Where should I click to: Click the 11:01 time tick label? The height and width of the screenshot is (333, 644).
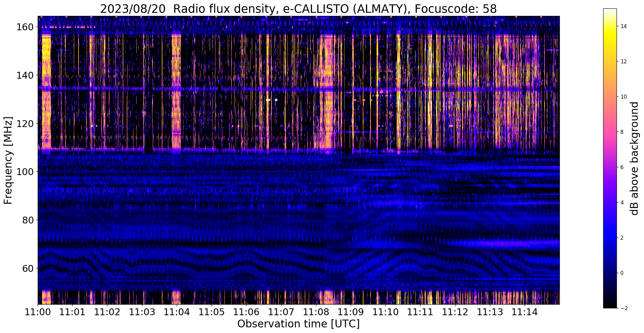73,311
